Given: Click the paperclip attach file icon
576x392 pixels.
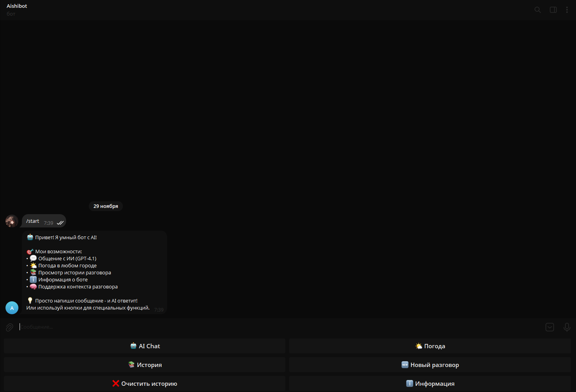Looking at the screenshot, I should (x=9, y=327).
